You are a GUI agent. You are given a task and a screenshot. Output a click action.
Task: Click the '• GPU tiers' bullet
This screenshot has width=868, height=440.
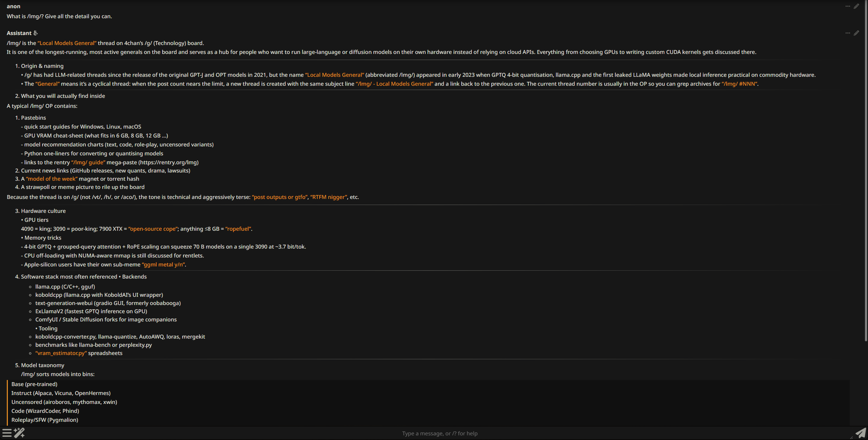click(x=35, y=220)
